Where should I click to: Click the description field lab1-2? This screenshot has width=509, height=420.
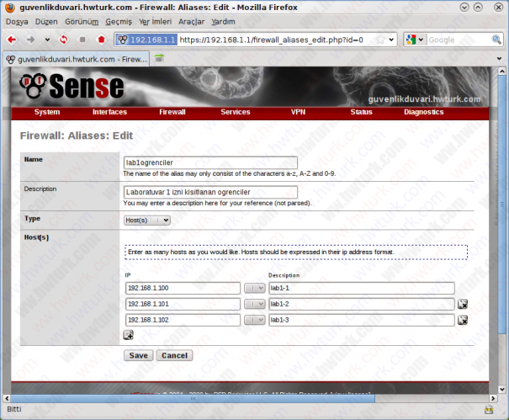point(362,304)
